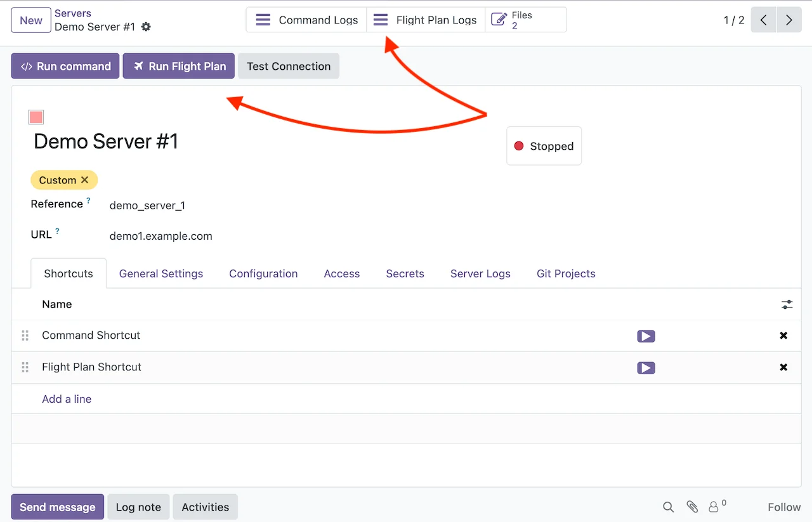Remove the Flight Plan Shortcut row
The width and height of the screenshot is (812, 522).
pyautogui.click(x=783, y=367)
